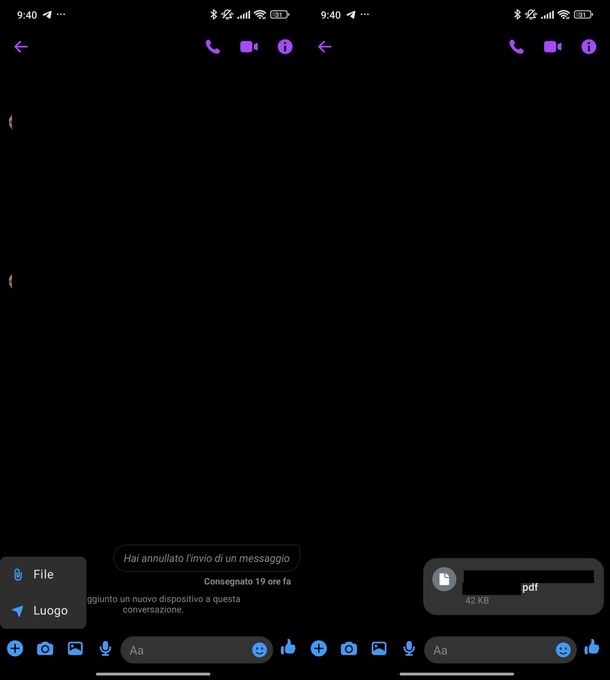
Task: Go back using left screen's arrow
Action: point(21,47)
